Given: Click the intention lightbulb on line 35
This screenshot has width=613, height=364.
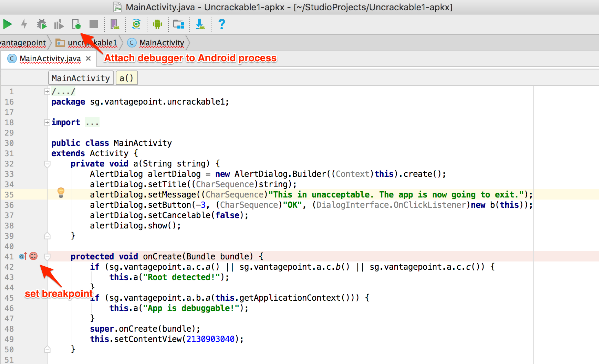Looking at the screenshot, I should click(61, 192).
